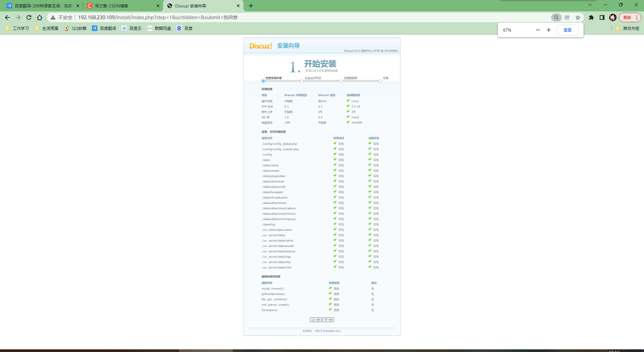Click the 安装 step marker
644x352 pixels.
point(380,81)
